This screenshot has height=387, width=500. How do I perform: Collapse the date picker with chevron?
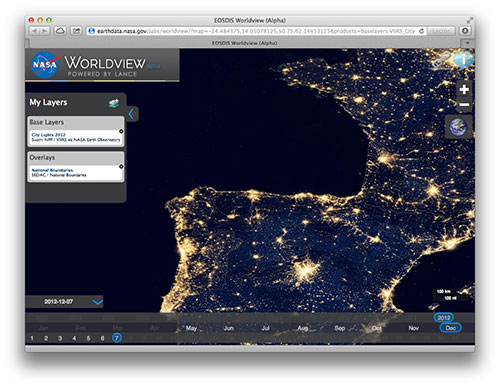tap(98, 302)
